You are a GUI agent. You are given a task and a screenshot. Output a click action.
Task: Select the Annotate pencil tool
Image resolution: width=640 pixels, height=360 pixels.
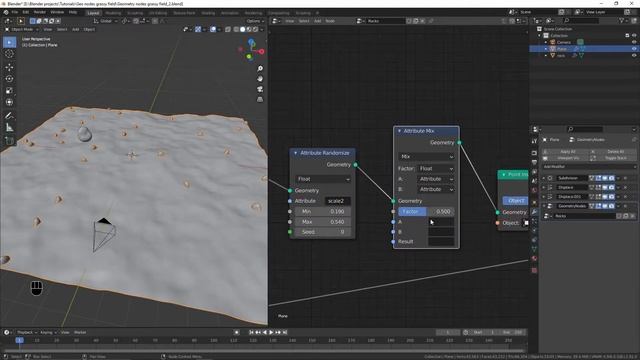coord(9,116)
